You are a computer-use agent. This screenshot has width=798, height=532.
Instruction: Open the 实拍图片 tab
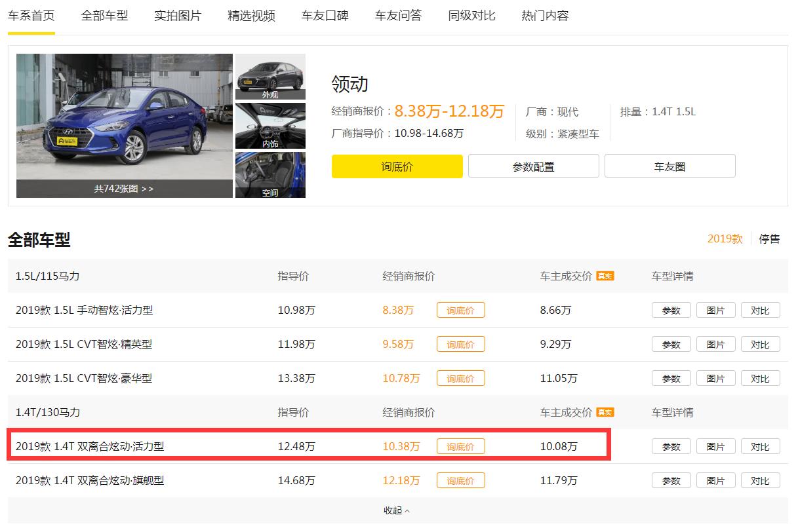[177, 14]
